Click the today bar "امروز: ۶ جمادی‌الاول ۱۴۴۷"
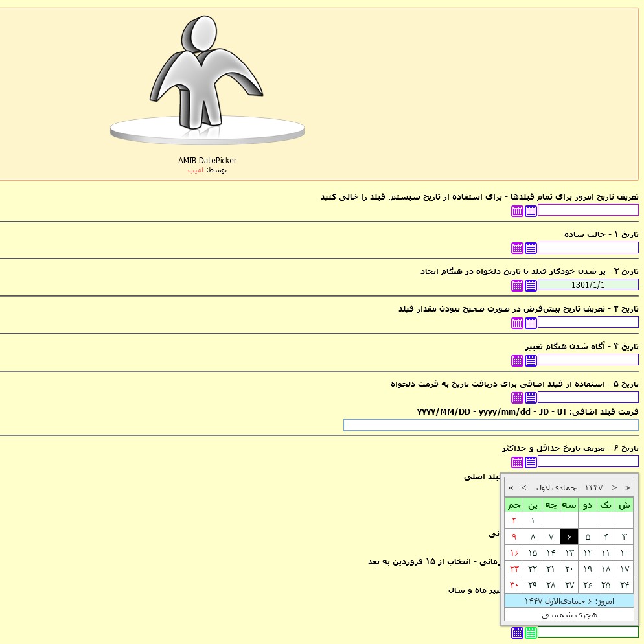 [569, 601]
